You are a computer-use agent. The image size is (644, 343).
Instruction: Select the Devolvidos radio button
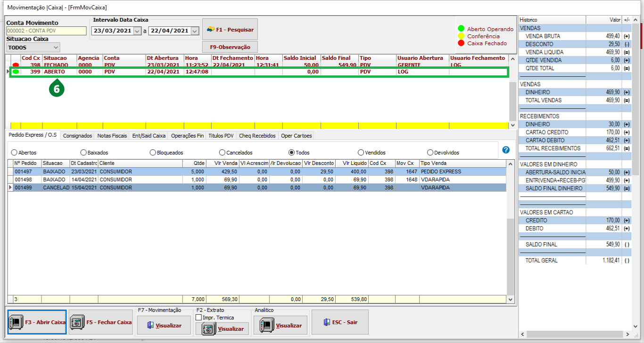[430, 153]
